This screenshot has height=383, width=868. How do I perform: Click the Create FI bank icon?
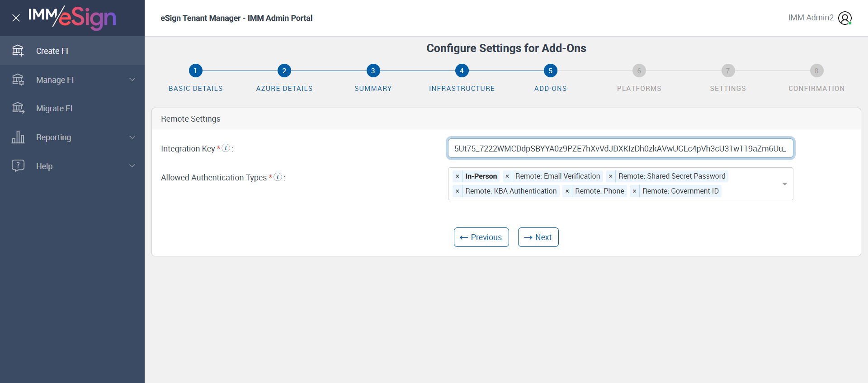click(18, 51)
